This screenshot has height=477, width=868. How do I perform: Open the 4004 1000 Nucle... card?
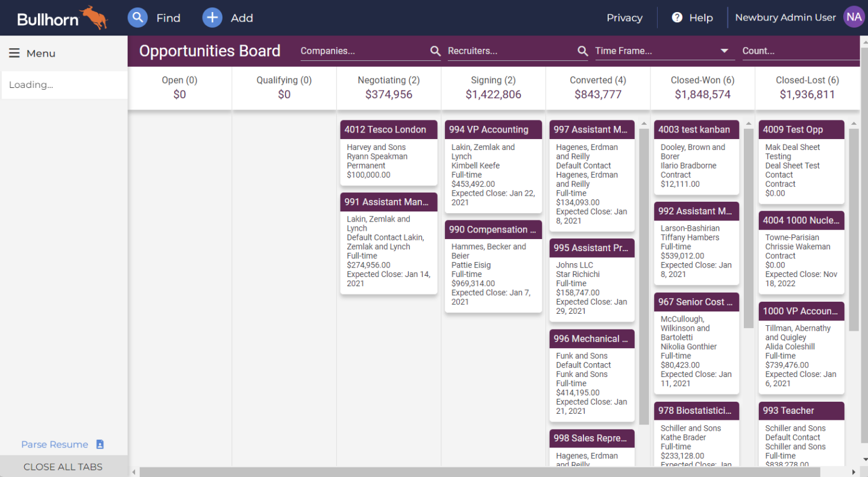(x=801, y=252)
